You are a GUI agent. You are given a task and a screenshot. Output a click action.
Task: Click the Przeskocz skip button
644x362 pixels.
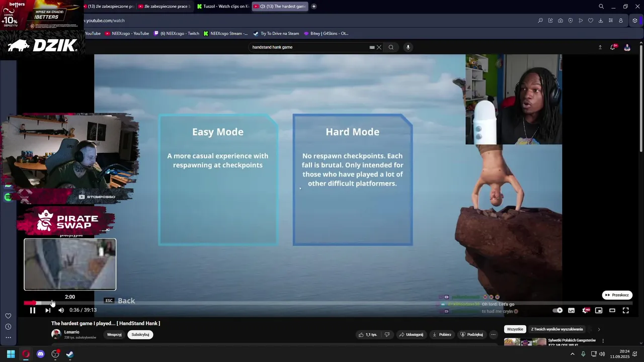[617, 295]
